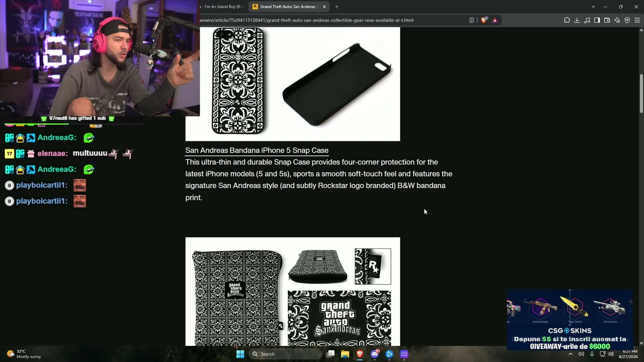Open the weather widget showing Mostly sunny
The height and width of the screenshot is (362, 644).
tap(24, 354)
